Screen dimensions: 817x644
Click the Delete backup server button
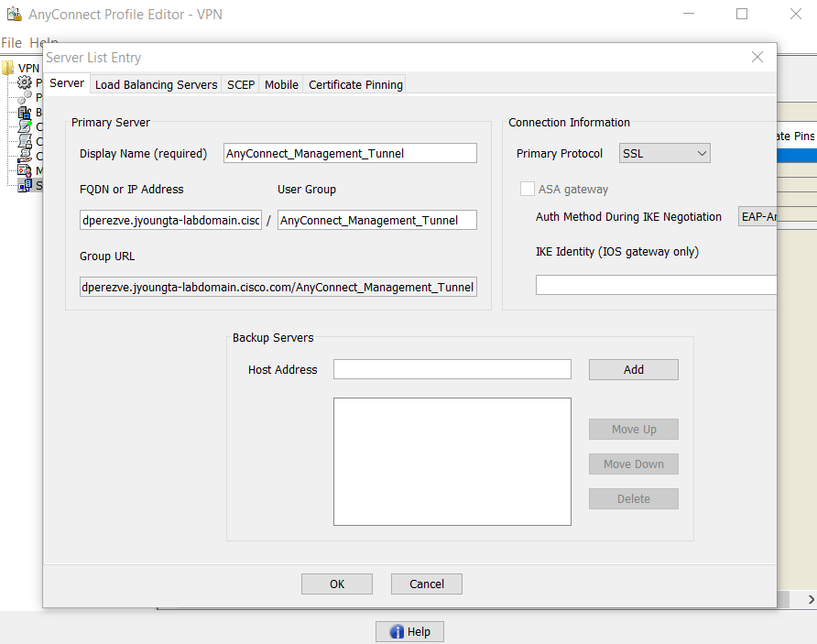coord(634,498)
